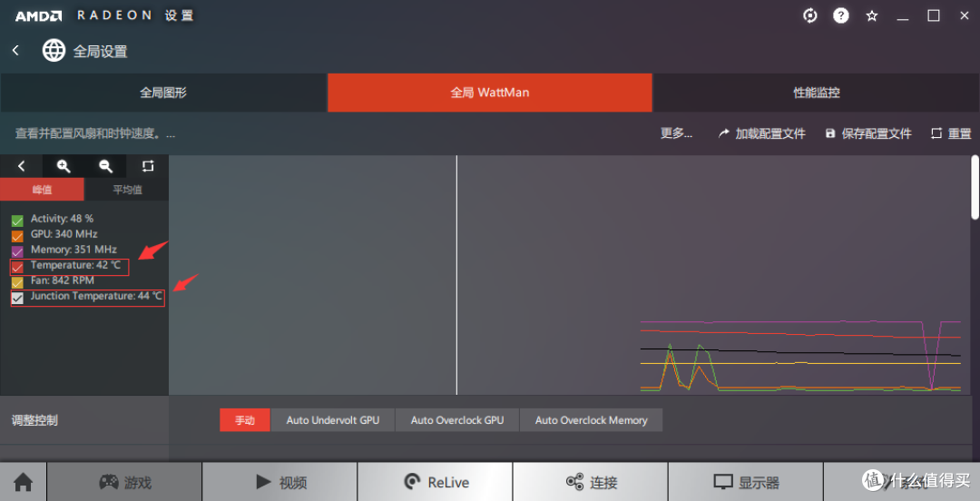Select 峰值 peak value tab

(42, 190)
